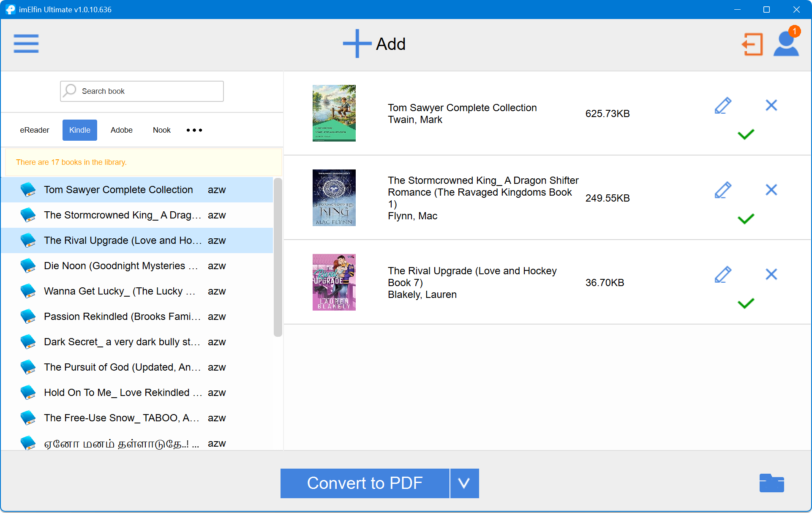812x513 pixels.
Task: Select Die Noon (Goodnight Mysteries row
Action: [137, 266]
